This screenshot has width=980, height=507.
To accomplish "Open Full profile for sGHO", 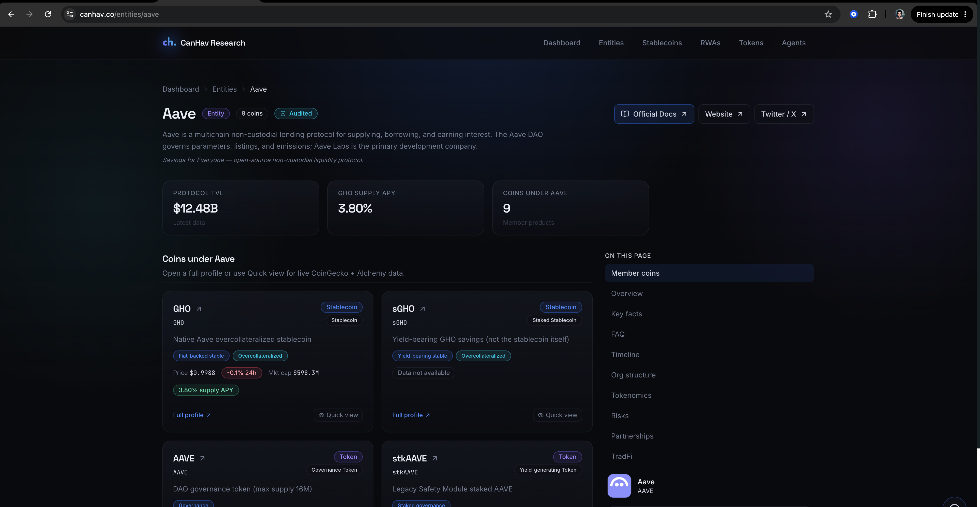I will 411,415.
